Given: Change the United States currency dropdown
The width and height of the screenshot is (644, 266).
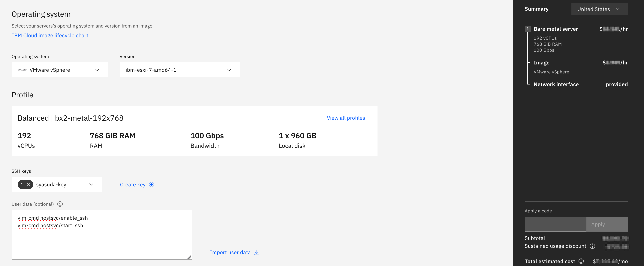Looking at the screenshot, I should 599,9.
